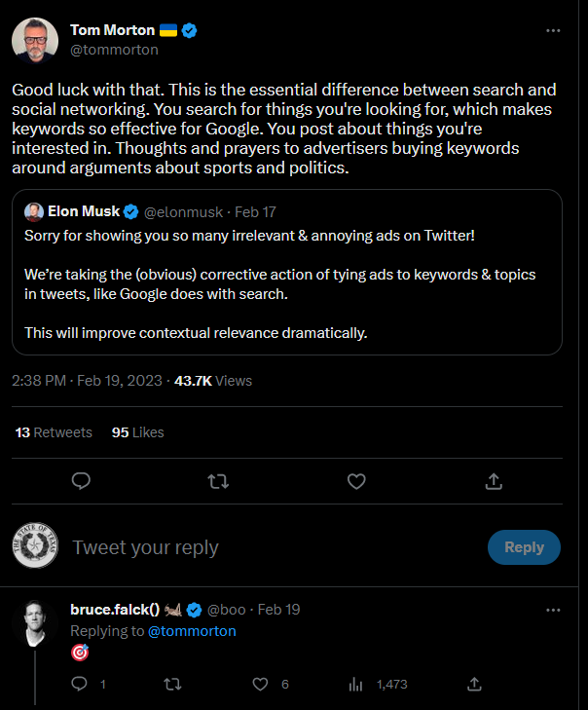Like bruce.falck's reply tweet
This screenshot has height=710, width=588.
pyautogui.click(x=261, y=685)
